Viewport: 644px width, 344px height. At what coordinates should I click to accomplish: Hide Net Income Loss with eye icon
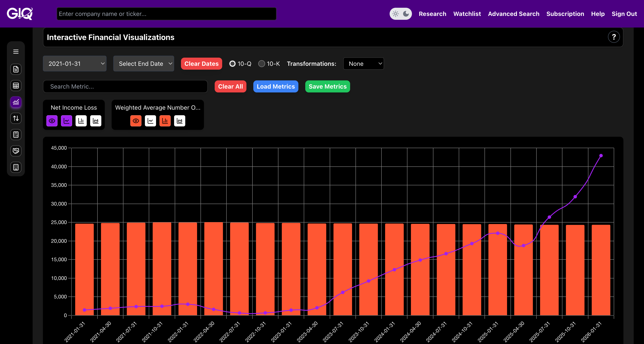click(52, 121)
